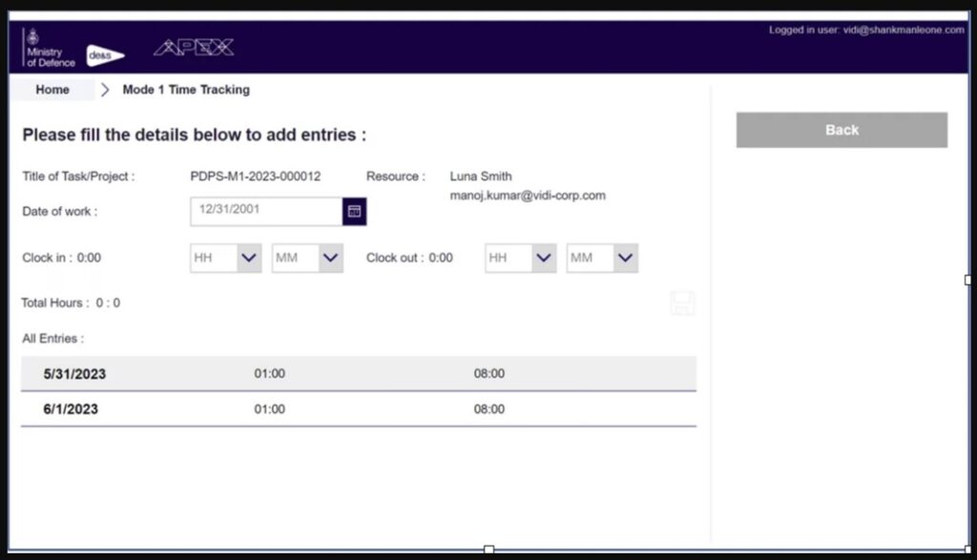Select the 6/1/2023 entry row
977x560 pixels.
pyautogui.click(x=358, y=409)
